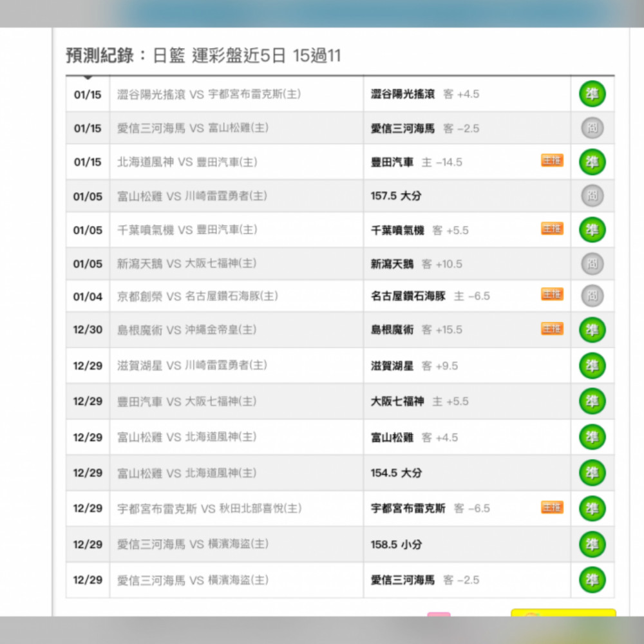This screenshot has height=644, width=644.
Task: Click the pick 宇都宮布雷克斯 客 -6.5
Action: point(430,509)
